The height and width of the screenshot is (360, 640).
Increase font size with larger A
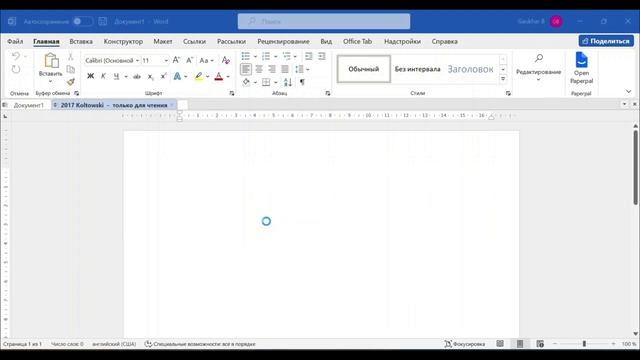click(x=176, y=60)
